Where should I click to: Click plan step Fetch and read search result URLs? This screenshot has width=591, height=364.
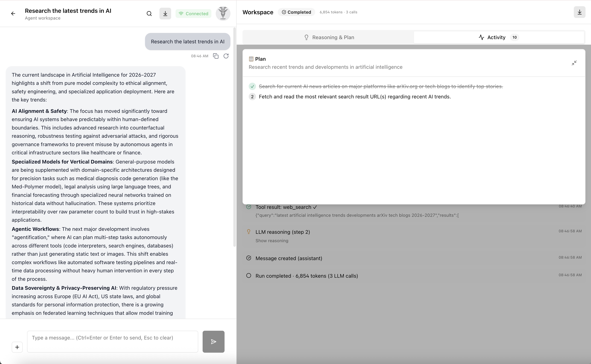tap(355, 97)
